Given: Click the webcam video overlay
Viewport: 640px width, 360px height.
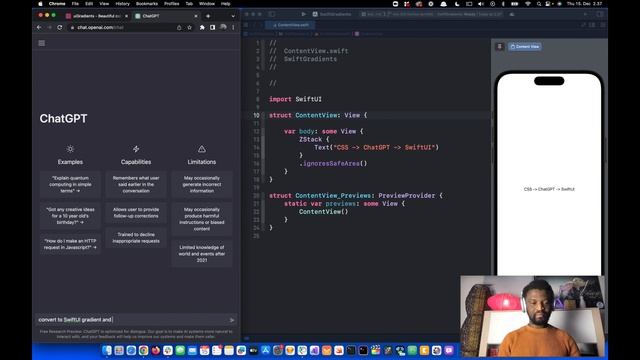Looking at the screenshot, I should [533, 316].
